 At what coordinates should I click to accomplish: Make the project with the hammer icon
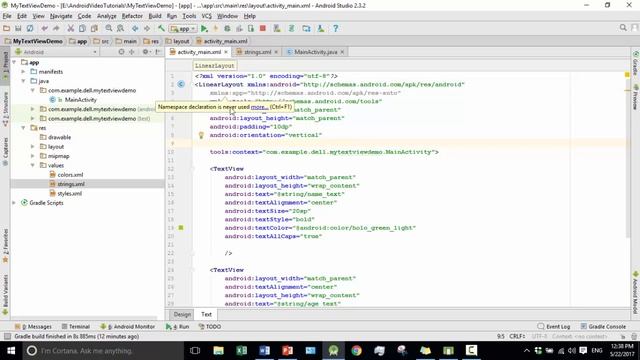coord(161,29)
